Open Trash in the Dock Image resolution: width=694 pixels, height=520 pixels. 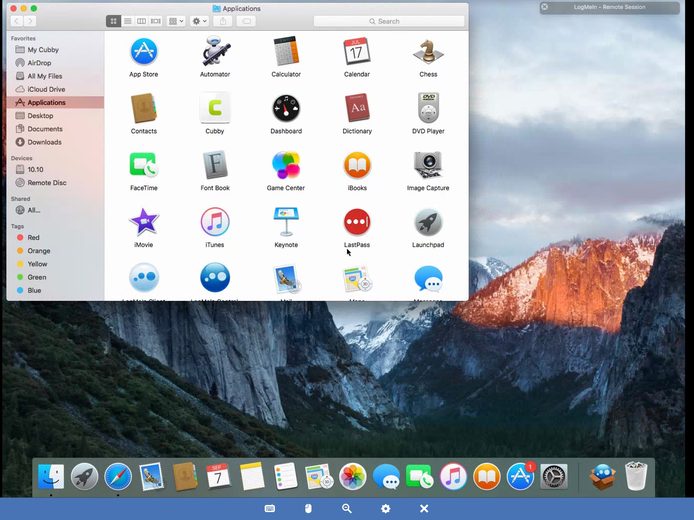[636, 476]
